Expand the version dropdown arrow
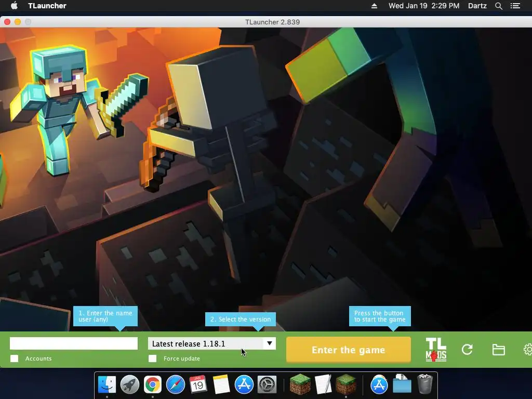This screenshot has width=532, height=399. (270, 343)
